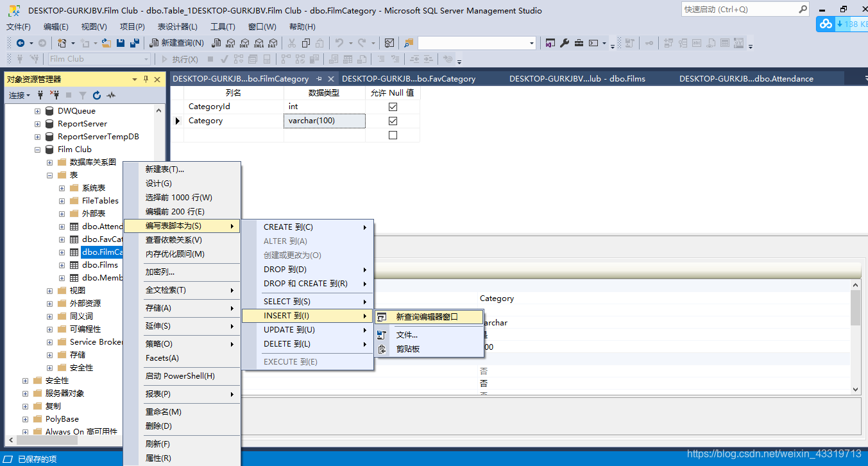Click the database engine query icon
Image resolution: width=868 pixels, height=466 pixels.
(x=216, y=43)
